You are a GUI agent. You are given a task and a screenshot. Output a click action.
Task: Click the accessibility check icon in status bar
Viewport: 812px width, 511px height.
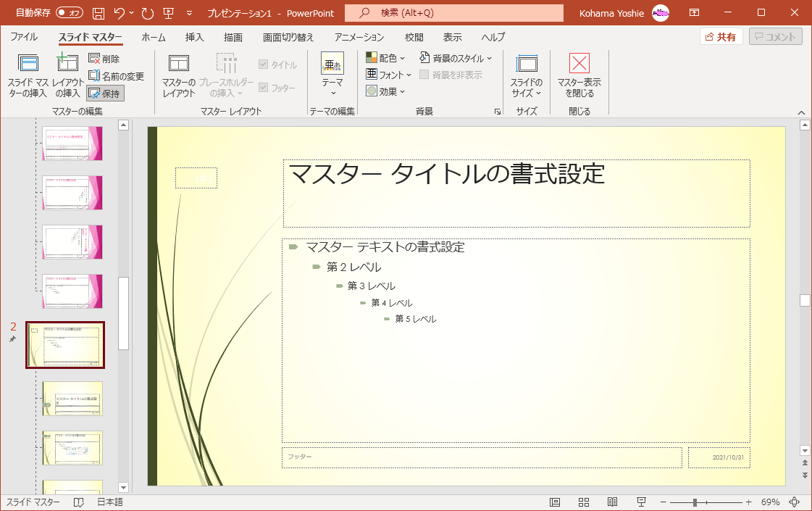79,502
